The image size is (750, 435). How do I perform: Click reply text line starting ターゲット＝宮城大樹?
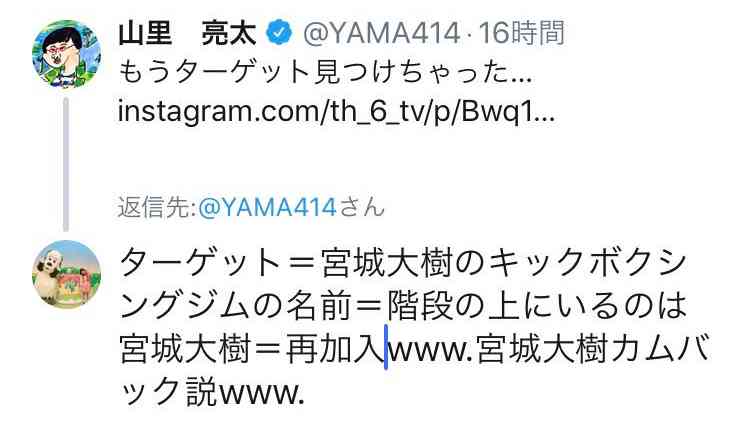(403, 264)
